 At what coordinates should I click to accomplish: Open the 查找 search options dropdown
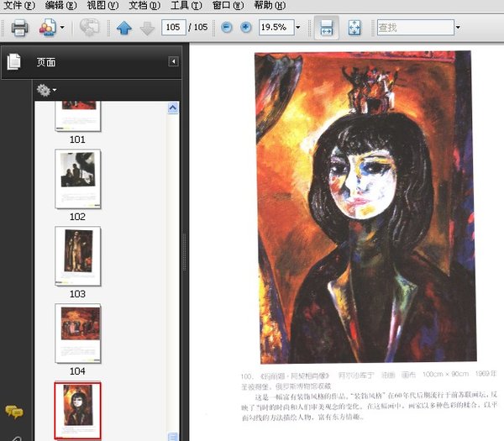(458, 28)
